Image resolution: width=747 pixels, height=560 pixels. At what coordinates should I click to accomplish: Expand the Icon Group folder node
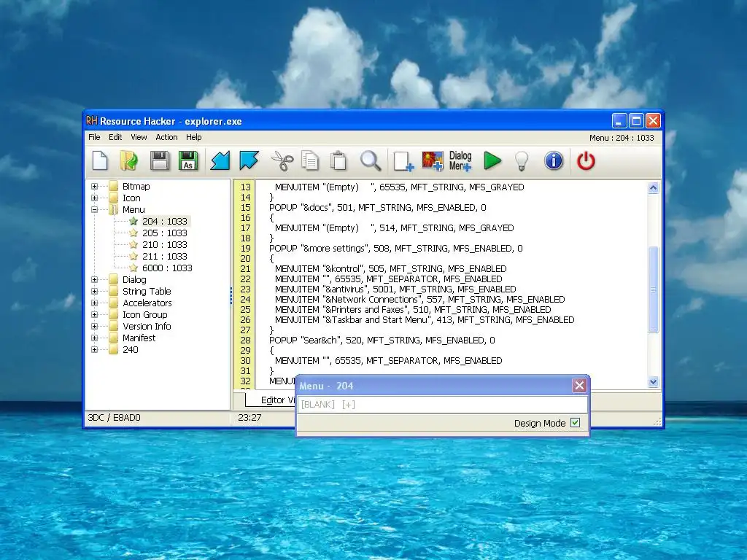coord(94,315)
